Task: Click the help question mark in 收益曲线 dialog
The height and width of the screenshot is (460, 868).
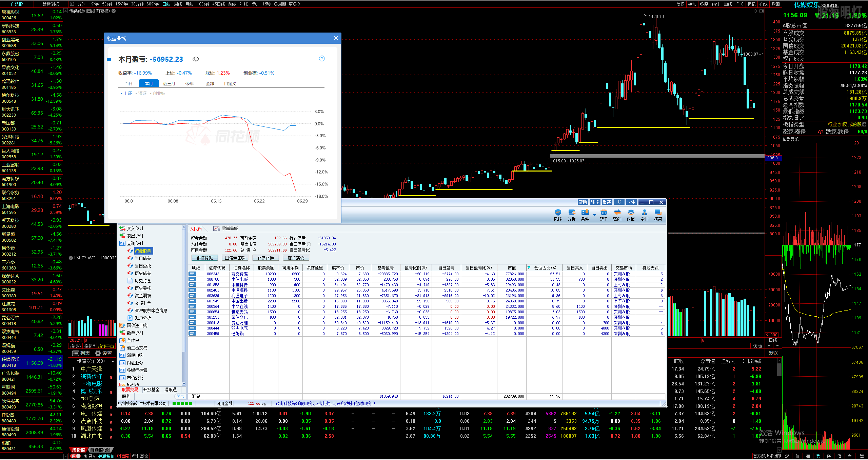Action: tap(322, 59)
